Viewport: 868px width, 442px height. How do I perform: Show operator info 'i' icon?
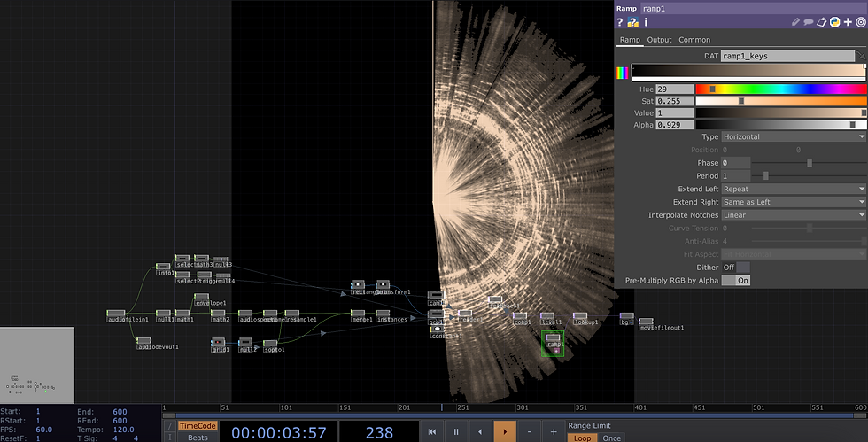[646, 22]
